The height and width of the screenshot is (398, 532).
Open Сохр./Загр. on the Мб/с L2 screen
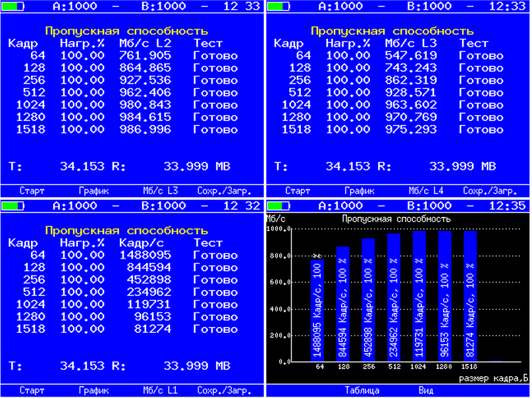[225, 191]
